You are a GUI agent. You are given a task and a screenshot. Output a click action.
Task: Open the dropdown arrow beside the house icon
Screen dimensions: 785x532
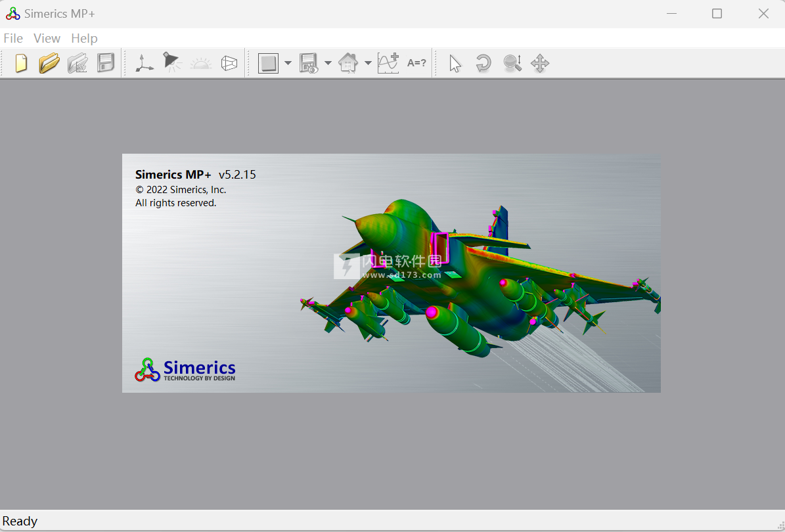point(368,63)
